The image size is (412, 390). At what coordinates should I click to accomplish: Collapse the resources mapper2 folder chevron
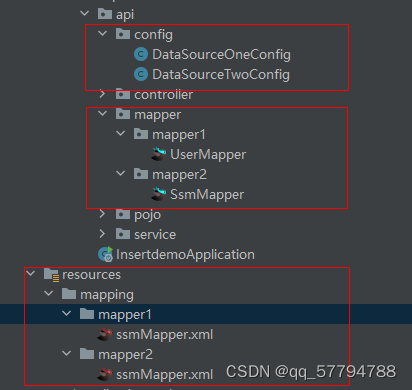67,354
